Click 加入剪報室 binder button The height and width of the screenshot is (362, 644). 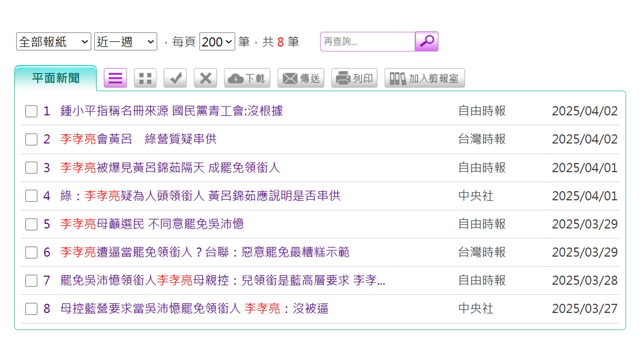[424, 78]
